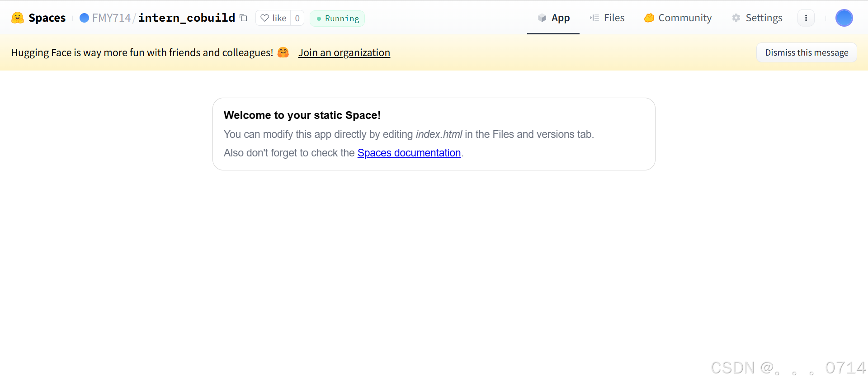This screenshot has width=868, height=382.
Task: Click the FMY714 owner avatar circle
Action: coord(84,18)
